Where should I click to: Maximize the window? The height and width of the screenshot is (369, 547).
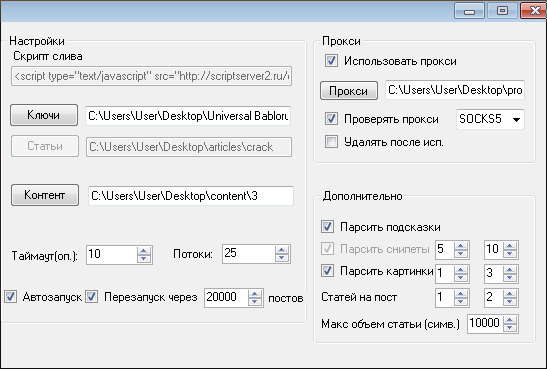pyautogui.click(x=502, y=10)
